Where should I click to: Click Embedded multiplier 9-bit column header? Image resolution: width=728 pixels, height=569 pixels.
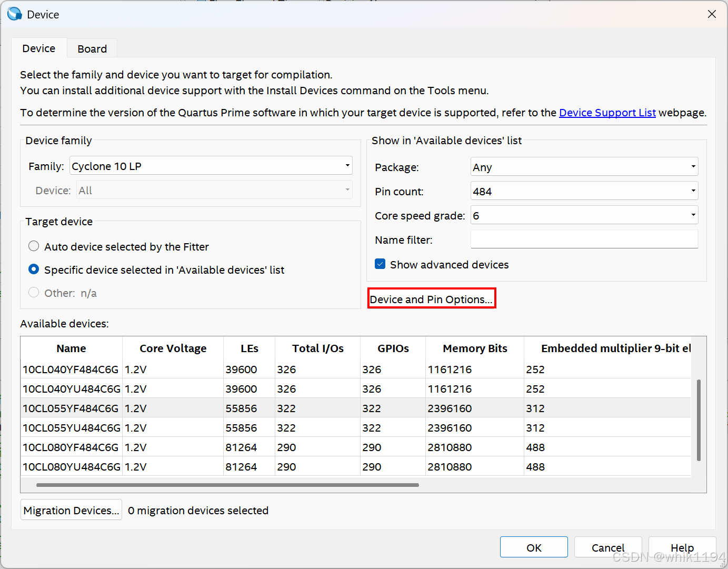pos(607,348)
